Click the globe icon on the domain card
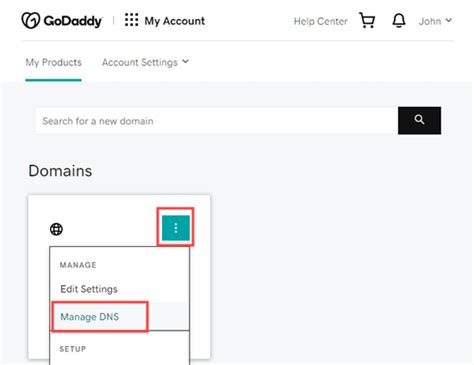The image size is (474, 365). pos(56,229)
